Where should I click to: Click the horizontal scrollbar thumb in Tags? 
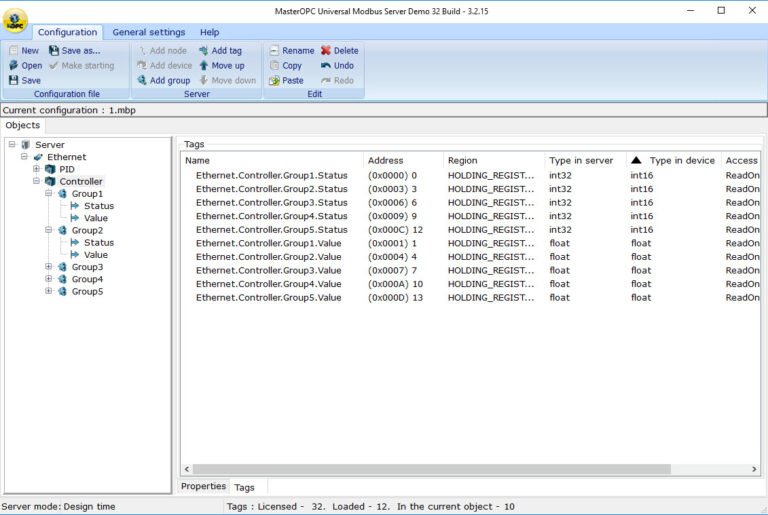pos(432,469)
